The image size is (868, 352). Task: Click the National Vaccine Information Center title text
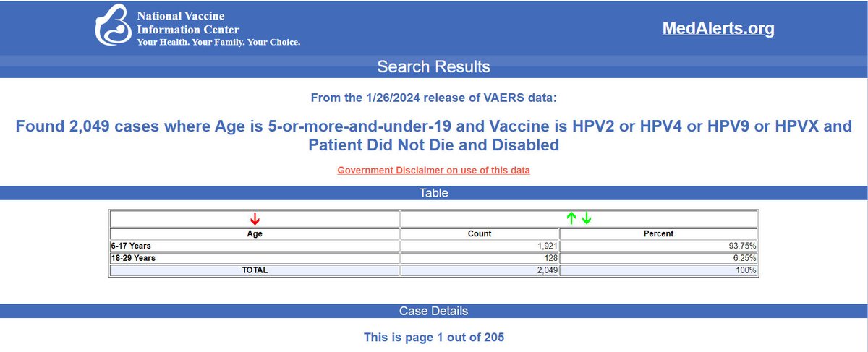pyautogui.click(x=189, y=22)
